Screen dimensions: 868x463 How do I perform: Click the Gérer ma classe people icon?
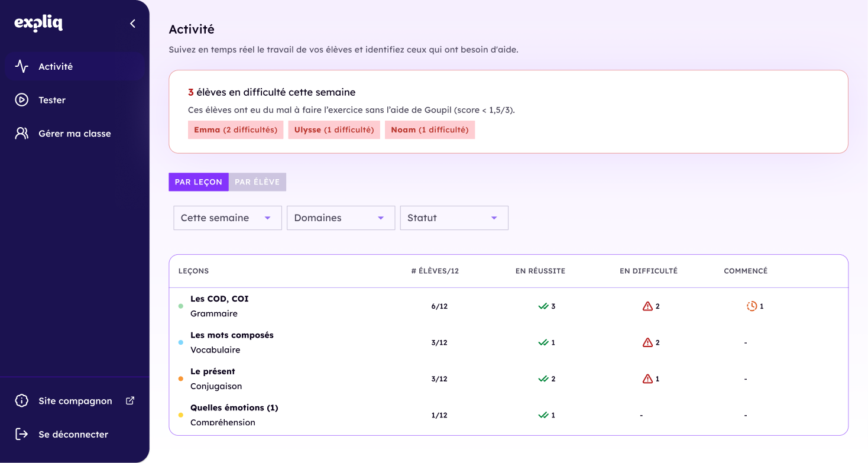tap(22, 133)
